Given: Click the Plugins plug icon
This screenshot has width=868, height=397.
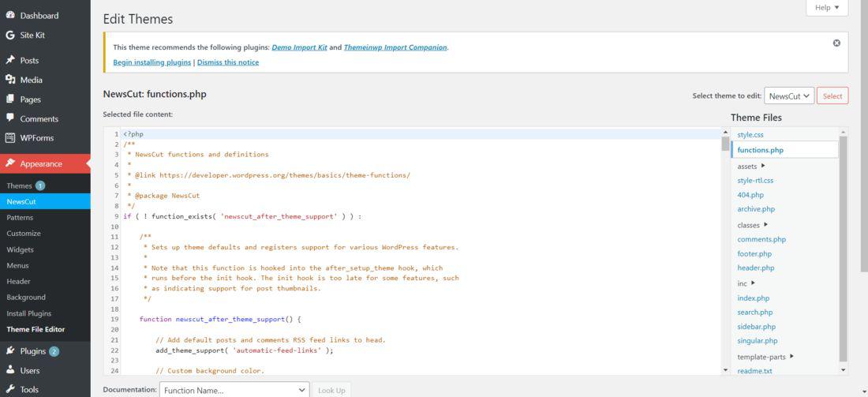Looking at the screenshot, I should [x=10, y=351].
